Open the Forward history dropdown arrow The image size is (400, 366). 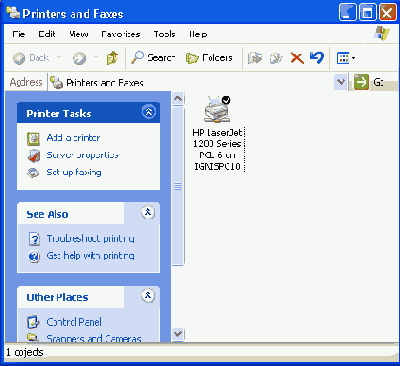[x=96, y=57]
